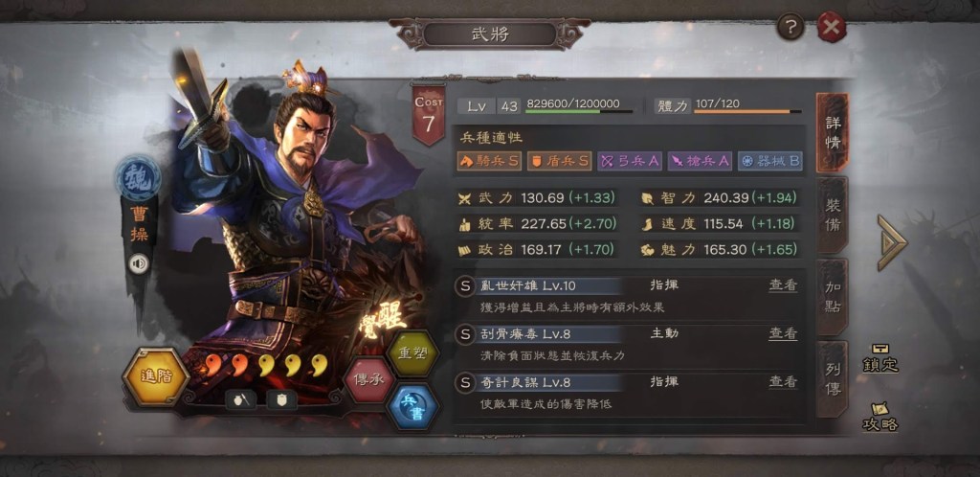Tap the 魏 faction emblem
Viewport: 980px width, 477px height.
138,179
